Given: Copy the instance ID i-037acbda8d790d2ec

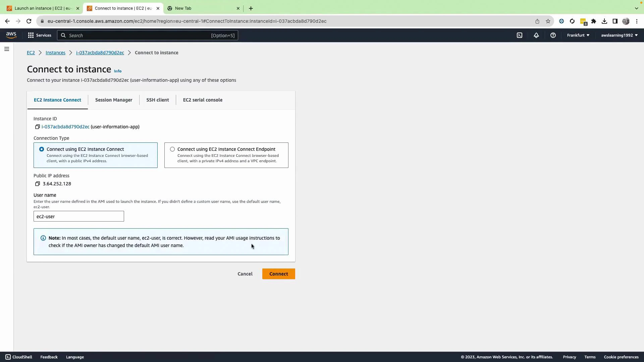Looking at the screenshot, I should [38, 127].
